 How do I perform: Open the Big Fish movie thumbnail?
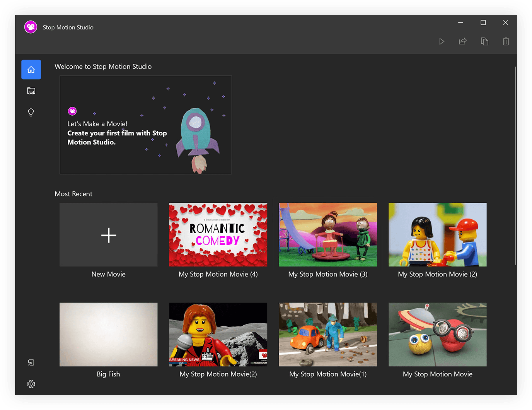tap(108, 335)
